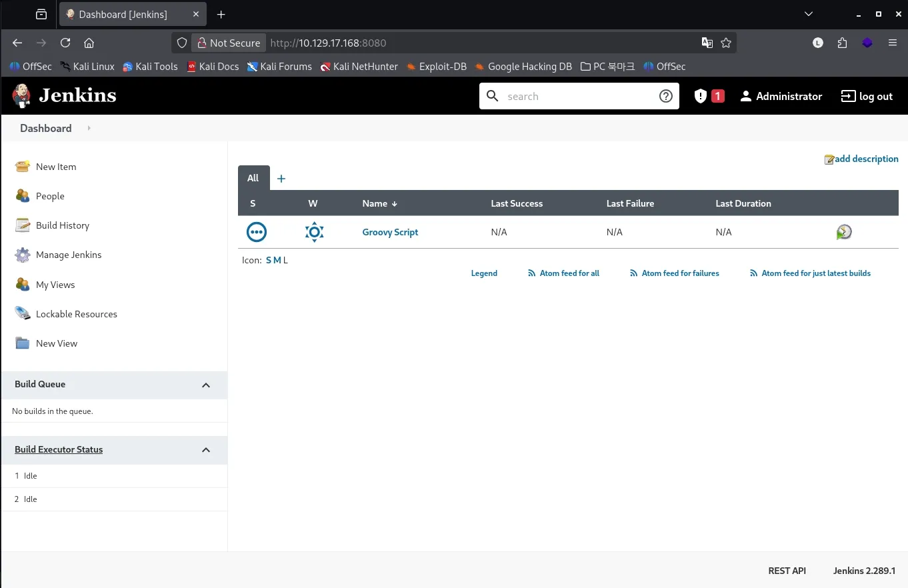908x588 pixels.
Task: Go to the browser home page icon
Action: tap(89, 43)
